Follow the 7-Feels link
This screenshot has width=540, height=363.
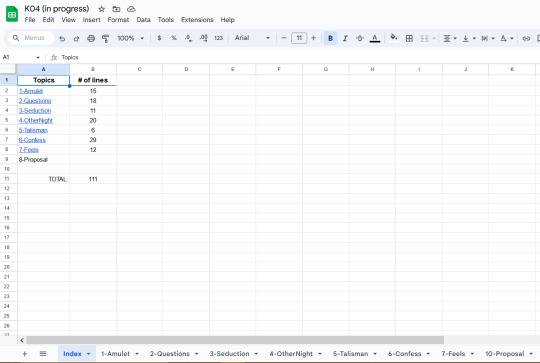point(29,149)
